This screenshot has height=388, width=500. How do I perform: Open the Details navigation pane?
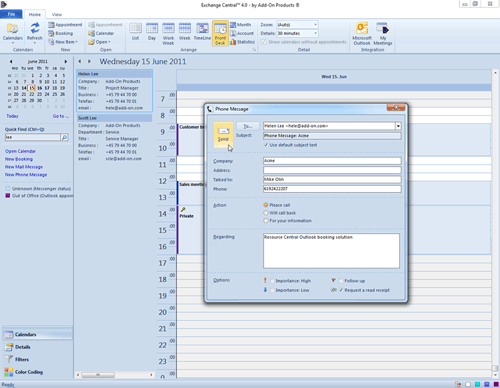[37, 347]
